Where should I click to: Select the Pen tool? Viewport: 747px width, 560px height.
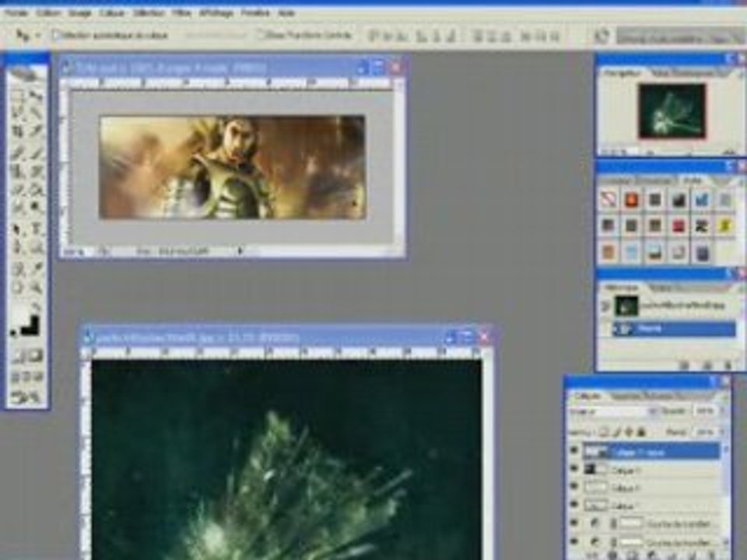tap(17, 247)
